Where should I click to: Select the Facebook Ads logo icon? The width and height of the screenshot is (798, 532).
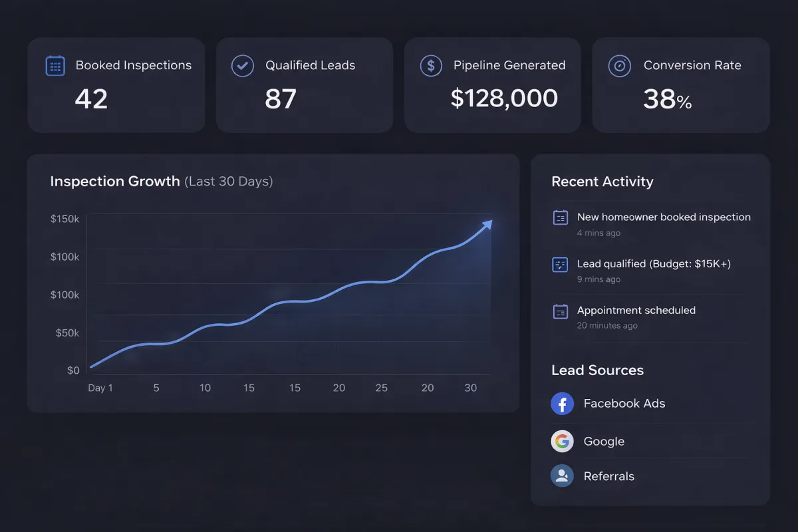tap(563, 404)
